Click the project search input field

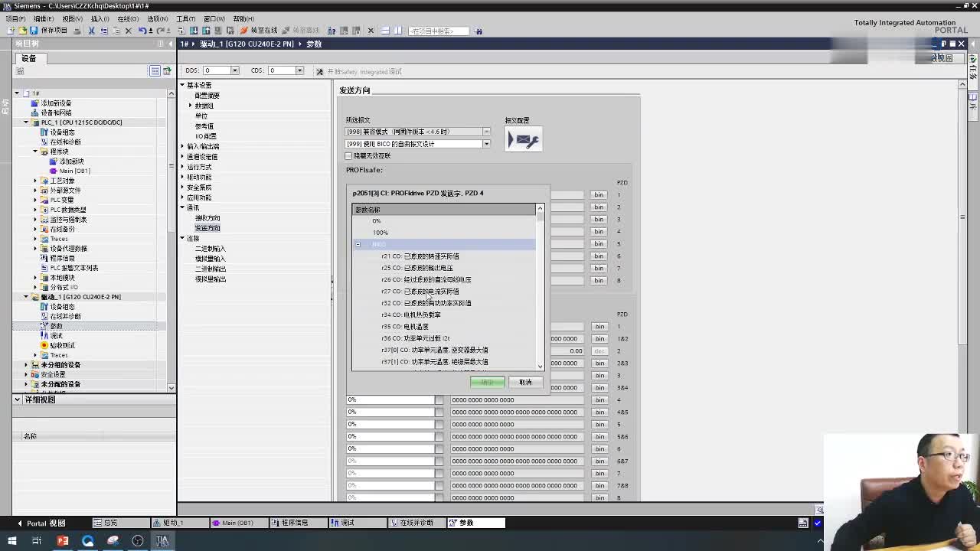[x=439, y=31]
